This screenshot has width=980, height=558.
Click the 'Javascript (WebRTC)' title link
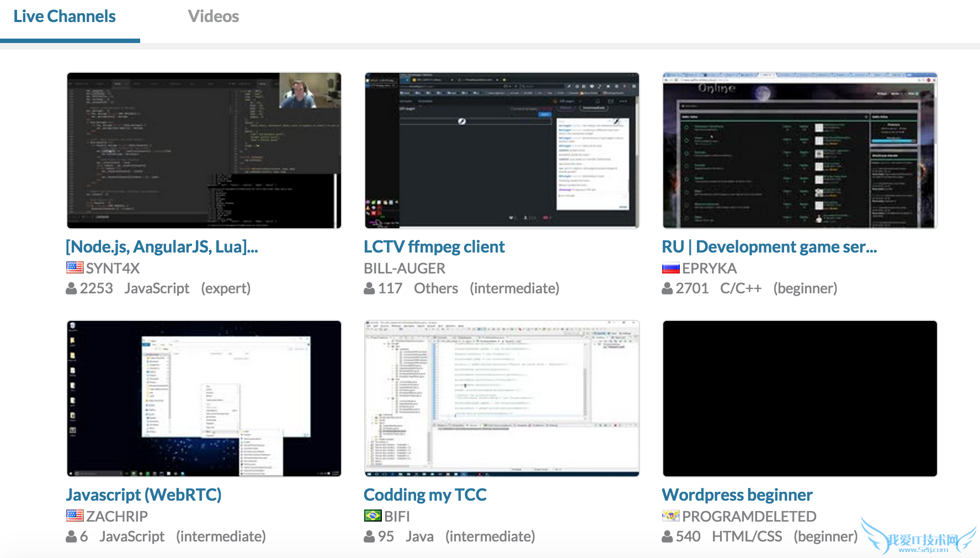click(x=143, y=495)
